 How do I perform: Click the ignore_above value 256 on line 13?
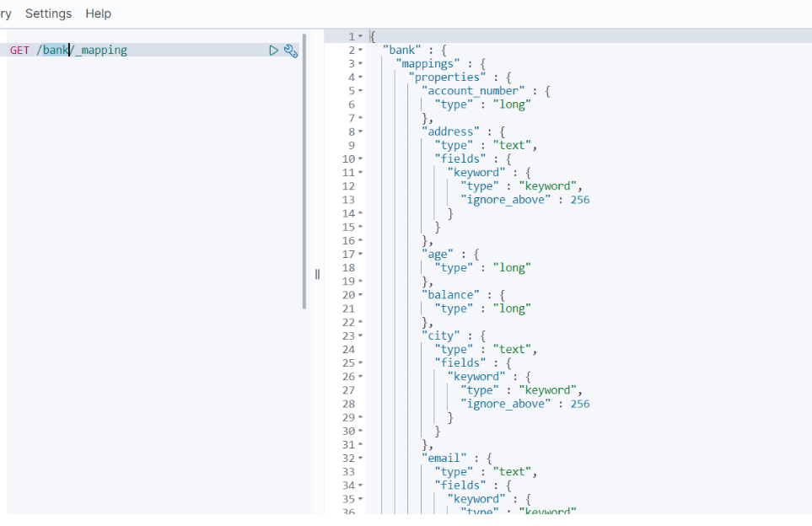[x=579, y=200]
